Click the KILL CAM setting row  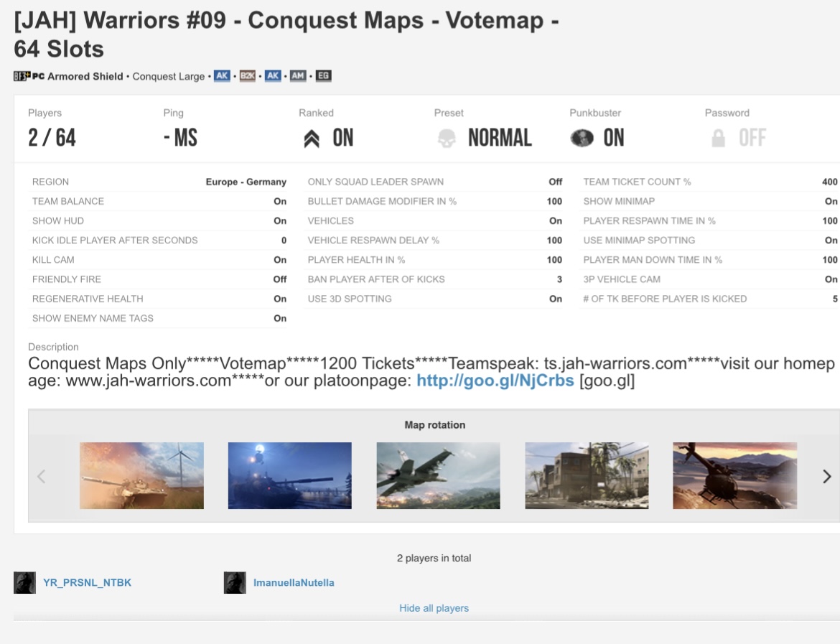coord(159,260)
